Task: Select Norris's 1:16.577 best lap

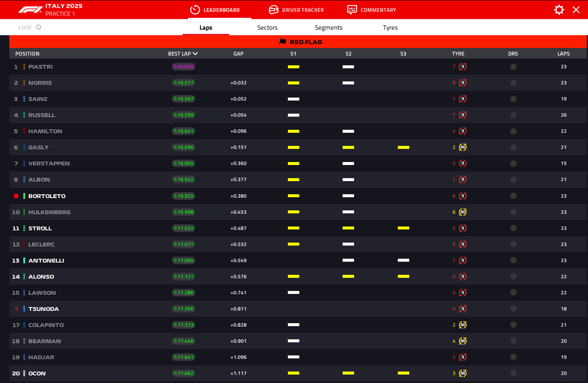Action: [183, 83]
